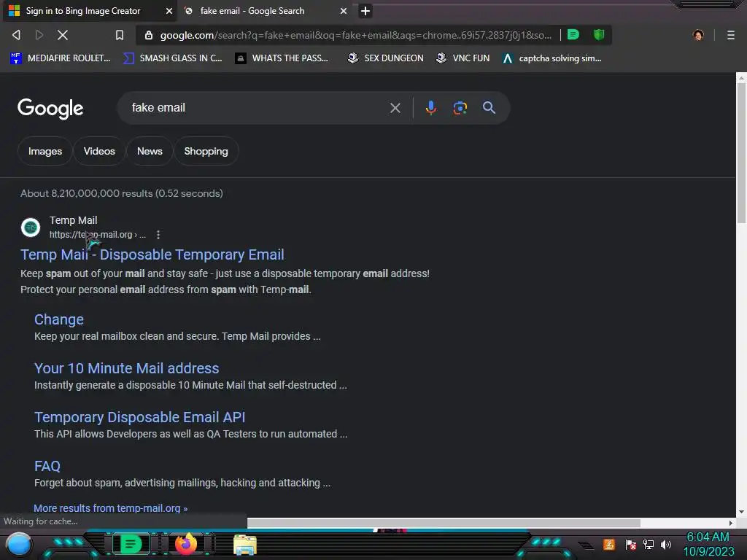The image size is (747, 560).
Task: Go back with the browser back arrow
Action: click(16, 35)
